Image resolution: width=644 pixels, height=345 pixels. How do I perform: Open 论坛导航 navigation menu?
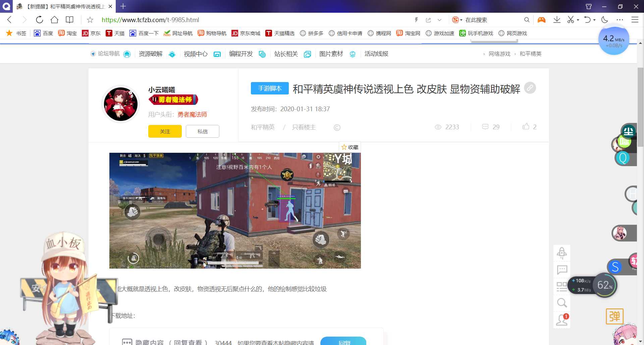[x=109, y=54]
